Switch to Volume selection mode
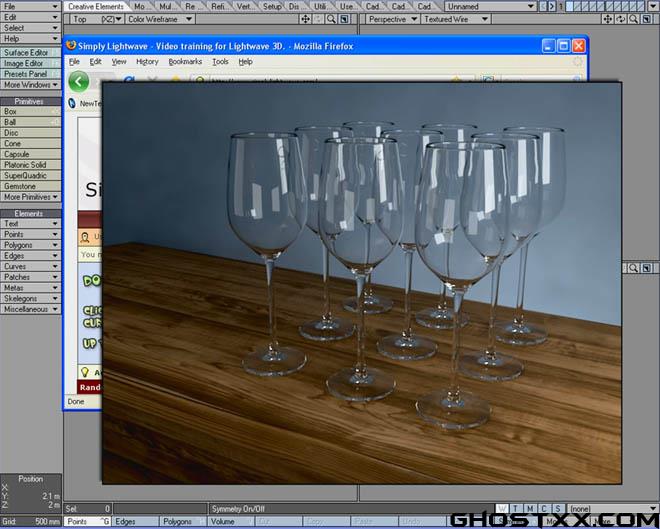Image resolution: width=660 pixels, height=529 pixels. 231,521
